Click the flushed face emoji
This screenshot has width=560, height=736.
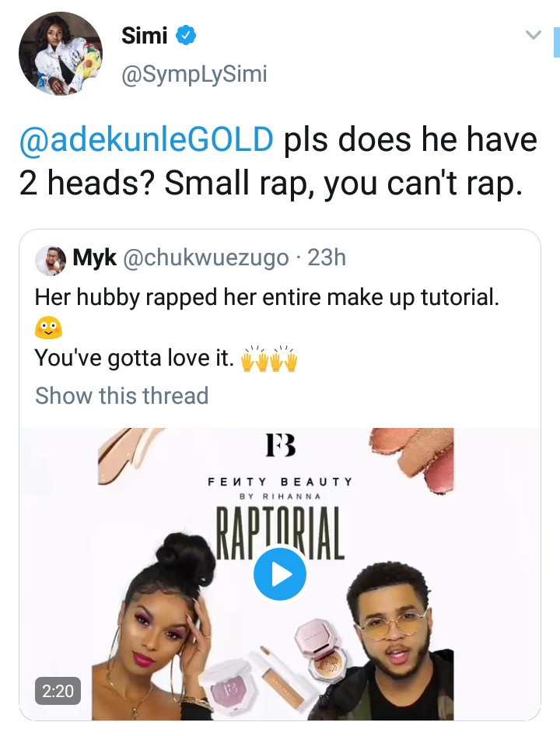pyautogui.click(x=48, y=329)
